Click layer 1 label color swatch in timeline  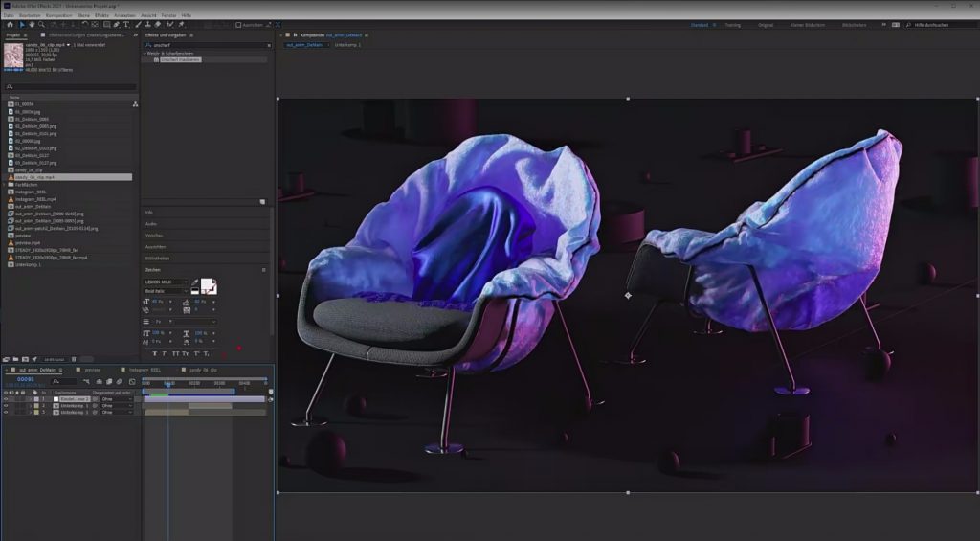click(x=36, y=399)
